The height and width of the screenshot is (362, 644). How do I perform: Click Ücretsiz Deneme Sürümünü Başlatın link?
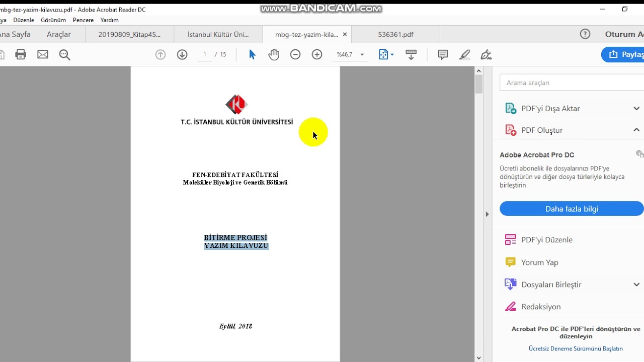(x=576, y=348)
